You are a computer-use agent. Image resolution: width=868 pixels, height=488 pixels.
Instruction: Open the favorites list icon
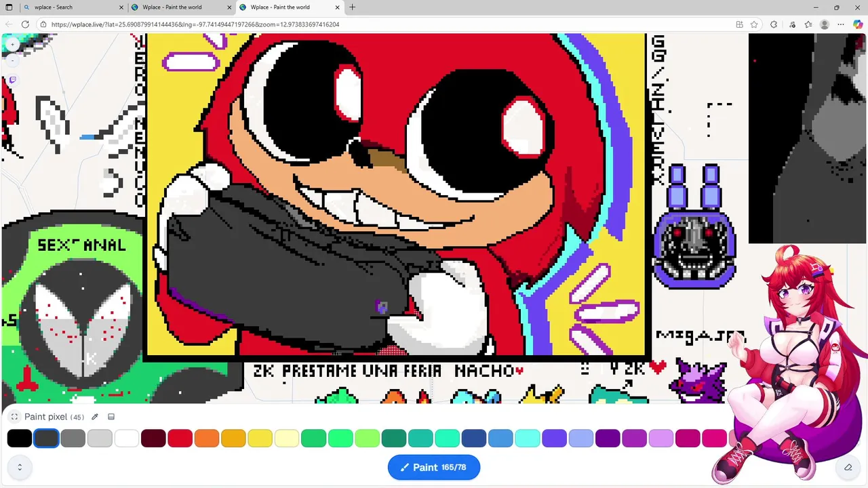808,24
